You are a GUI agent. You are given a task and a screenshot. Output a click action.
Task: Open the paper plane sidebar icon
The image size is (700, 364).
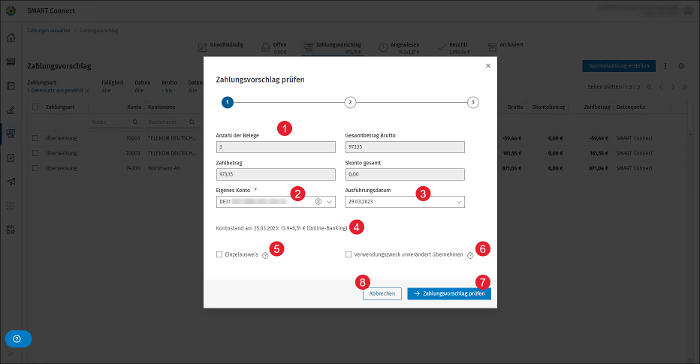click(11, 181)
